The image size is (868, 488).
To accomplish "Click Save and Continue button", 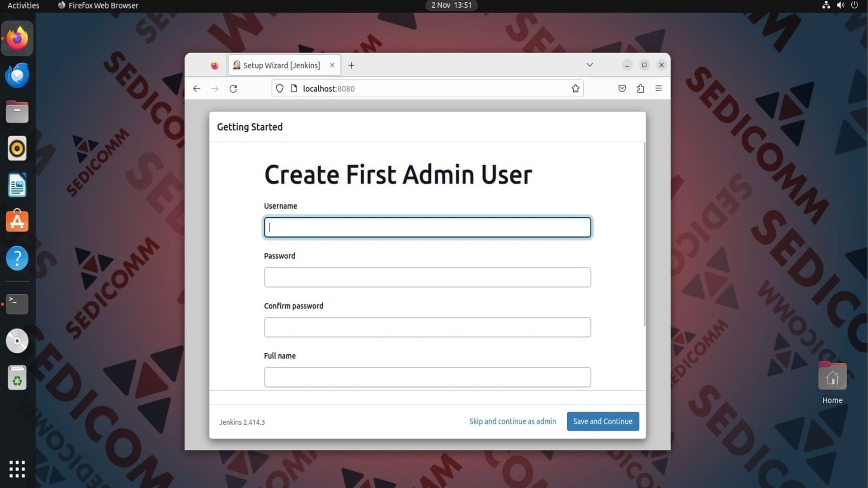I will 603,421.
